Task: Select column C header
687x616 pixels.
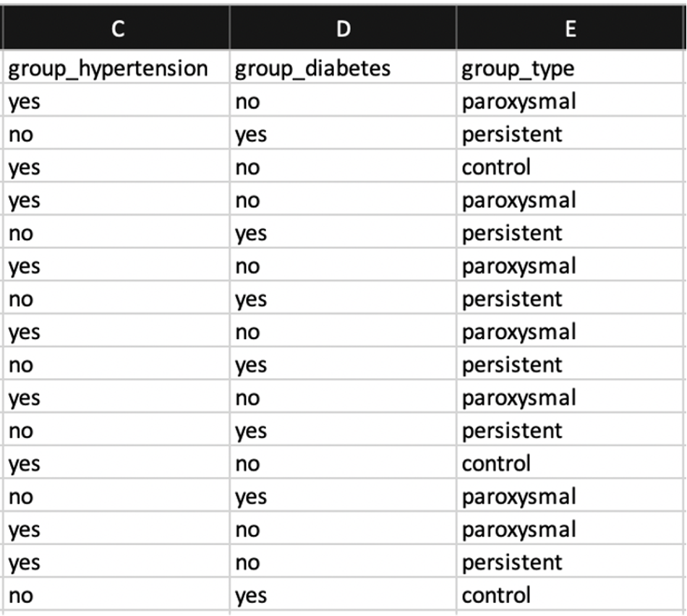Action: click(x=116, y=29)
